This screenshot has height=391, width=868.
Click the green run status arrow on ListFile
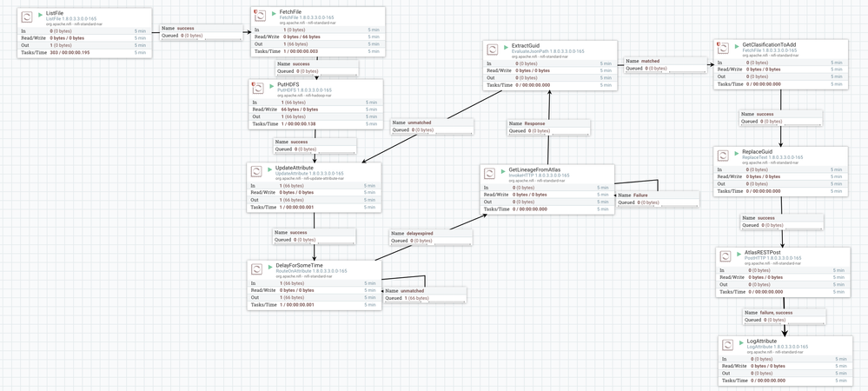coord(41,13)
